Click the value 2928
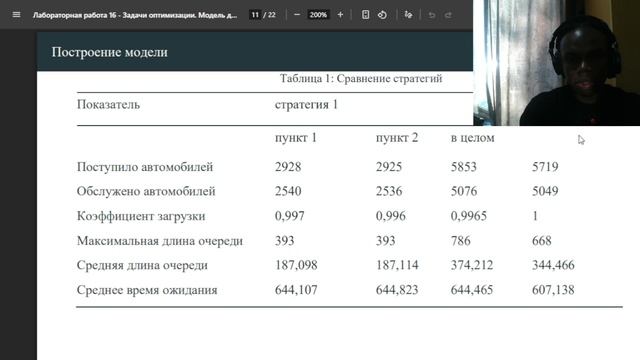 (288, 167)
